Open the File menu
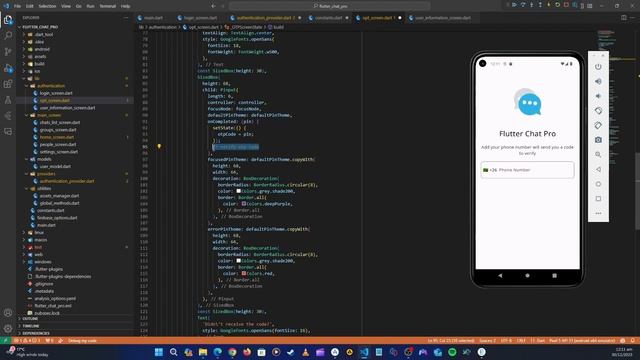 coord(17,6)
